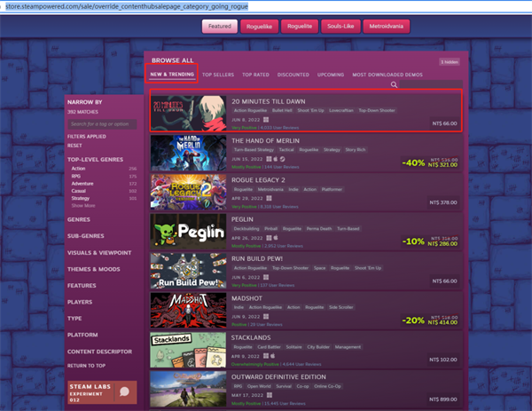Screen dimensions: 532x411
Task: Open the Metroidvania category
Action: click(386, 26)
